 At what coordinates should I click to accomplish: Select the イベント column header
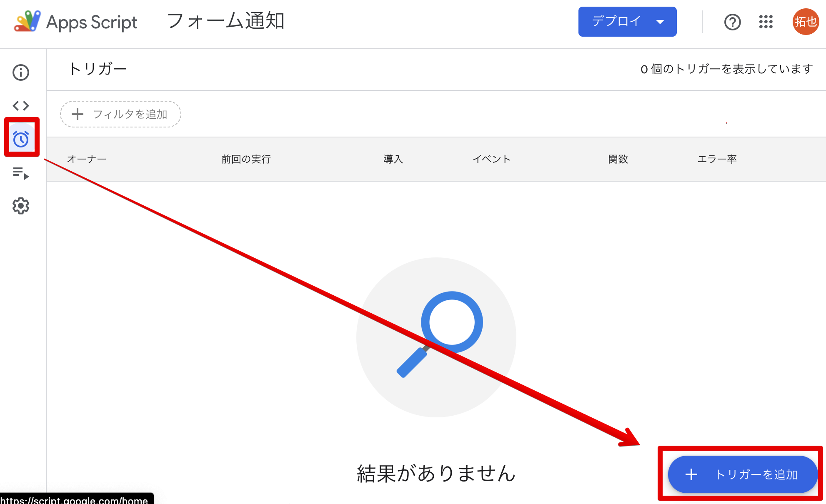click(x=492, y=159)
